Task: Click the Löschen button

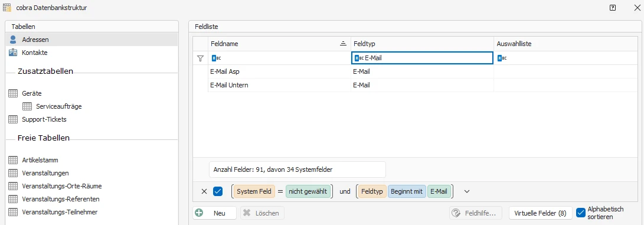Action: pyautogui.click(x=262, y=213)
